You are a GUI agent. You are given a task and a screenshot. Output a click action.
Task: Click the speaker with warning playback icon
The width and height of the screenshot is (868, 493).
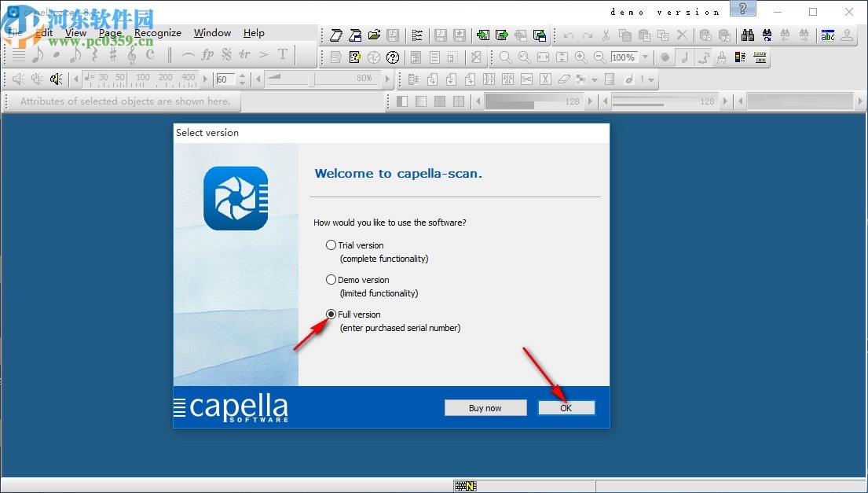coord(56,79)
